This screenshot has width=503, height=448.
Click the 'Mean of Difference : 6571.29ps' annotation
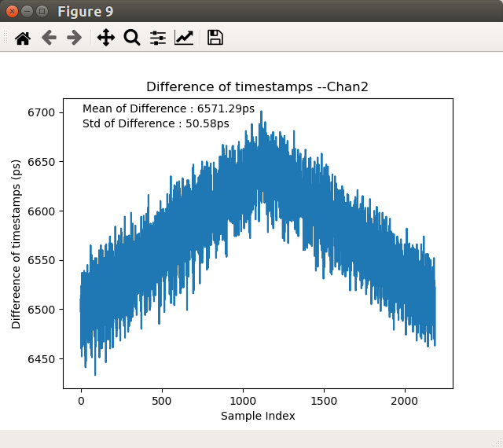(x=168, y=108)
